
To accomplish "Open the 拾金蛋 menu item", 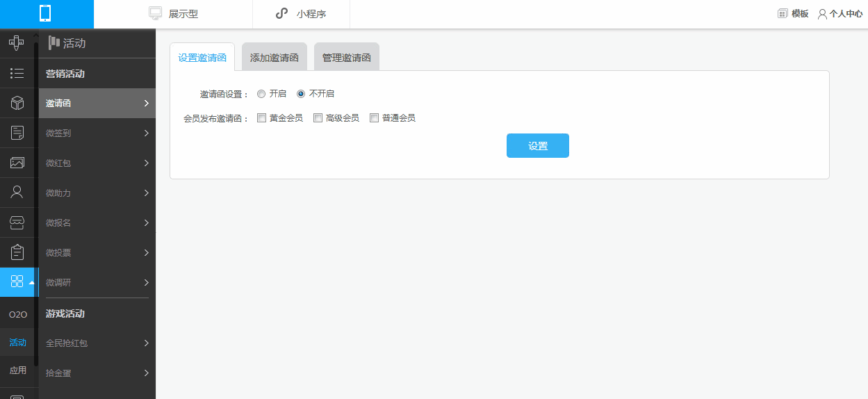I will [x=97, y=373].
